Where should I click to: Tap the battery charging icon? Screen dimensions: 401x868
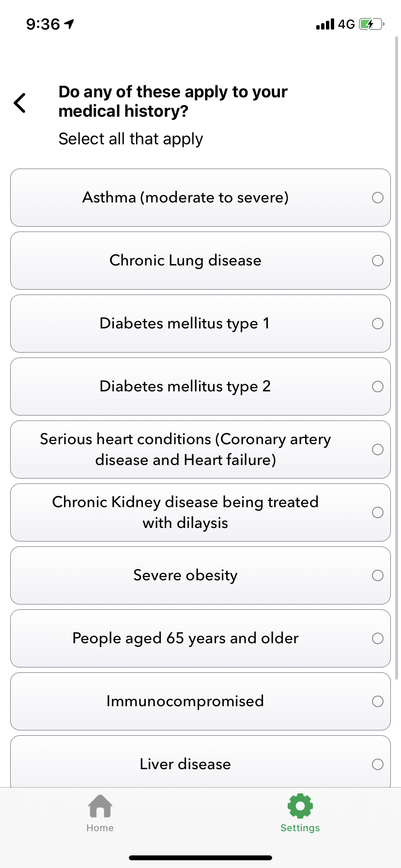pyautogui.click(x=371, y=24)
